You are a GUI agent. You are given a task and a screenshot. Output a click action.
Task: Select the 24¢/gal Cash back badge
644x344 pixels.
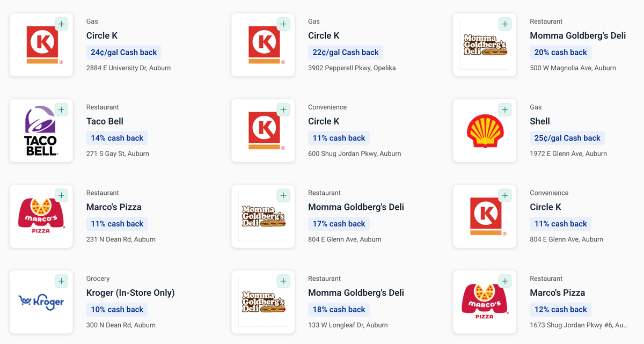click(124, 53)
